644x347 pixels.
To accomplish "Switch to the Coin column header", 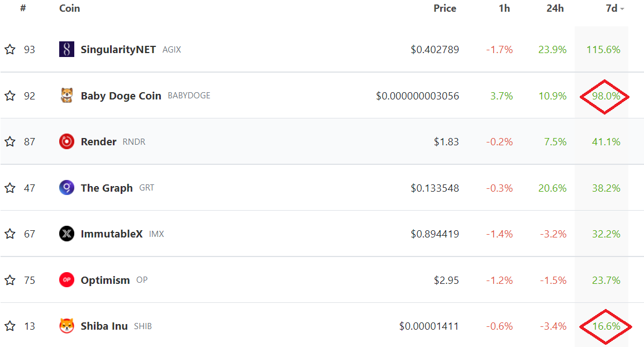I will click(69, 8).
